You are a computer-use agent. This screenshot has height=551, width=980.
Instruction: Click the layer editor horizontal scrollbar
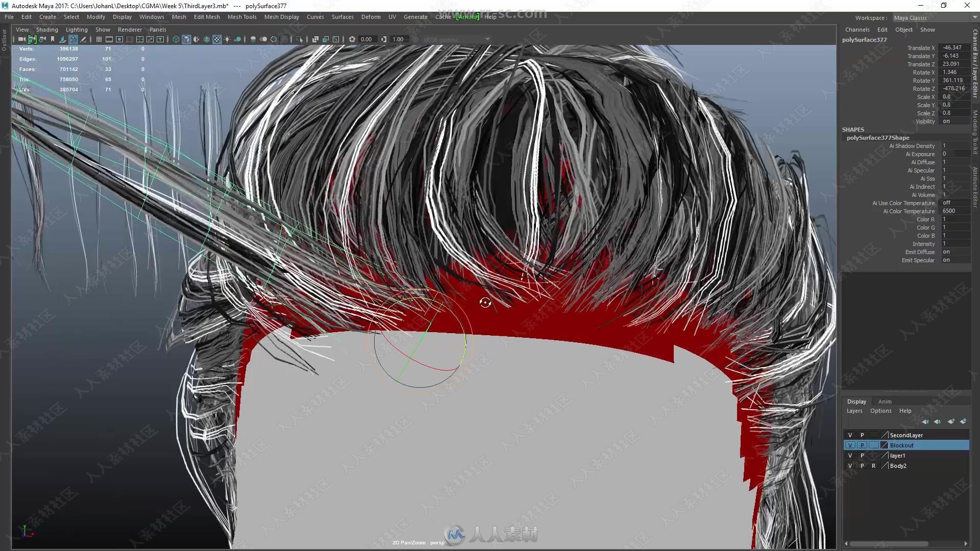[889, 543]
